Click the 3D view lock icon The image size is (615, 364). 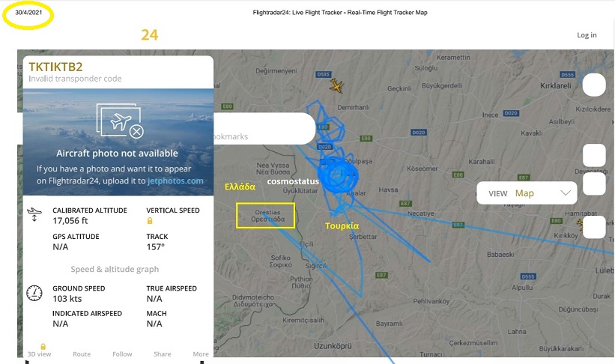click(43, 346)
